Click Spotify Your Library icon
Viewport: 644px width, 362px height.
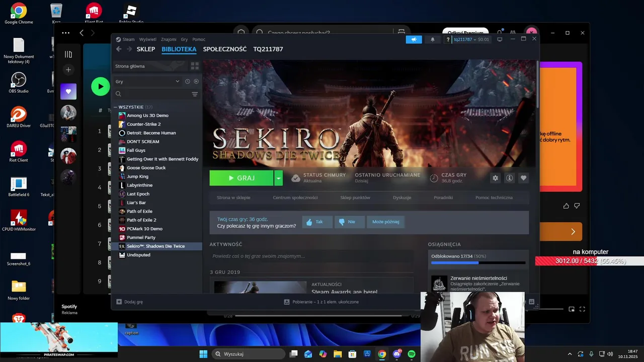point(68,54)
